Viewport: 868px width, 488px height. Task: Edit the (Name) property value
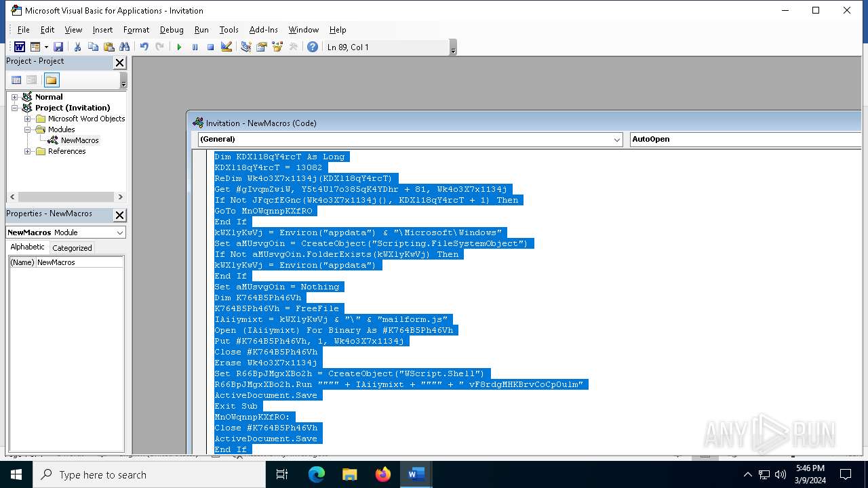pyautogui.click(x=79, y=262)
